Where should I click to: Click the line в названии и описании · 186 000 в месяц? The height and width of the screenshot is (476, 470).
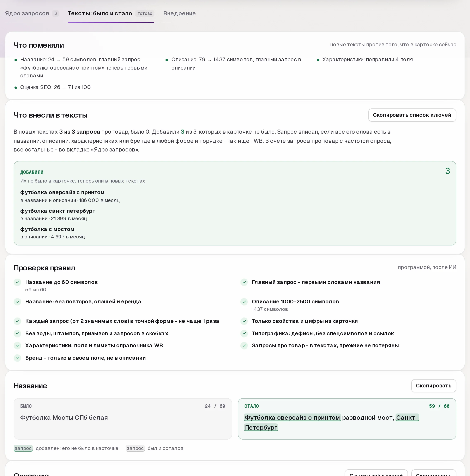pos(70,200)
